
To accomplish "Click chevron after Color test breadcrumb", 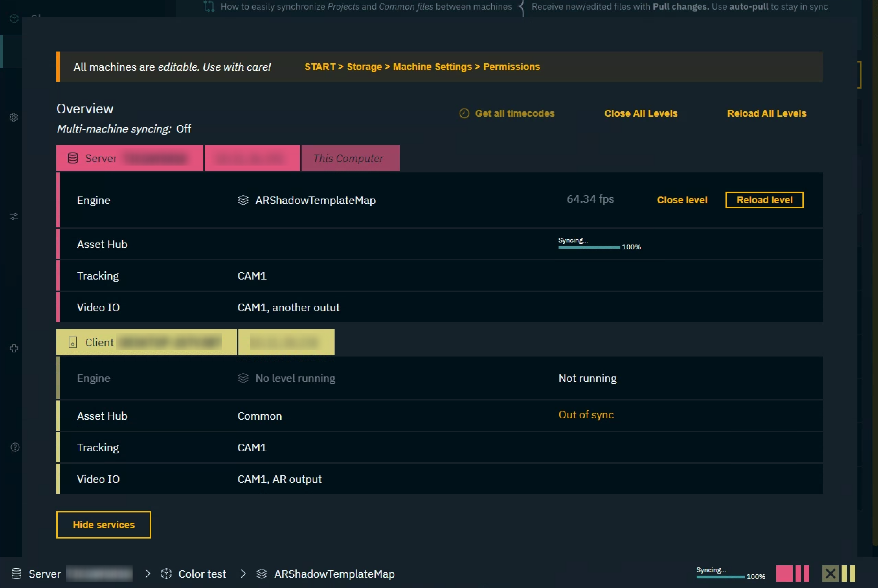I will point(243,574).
